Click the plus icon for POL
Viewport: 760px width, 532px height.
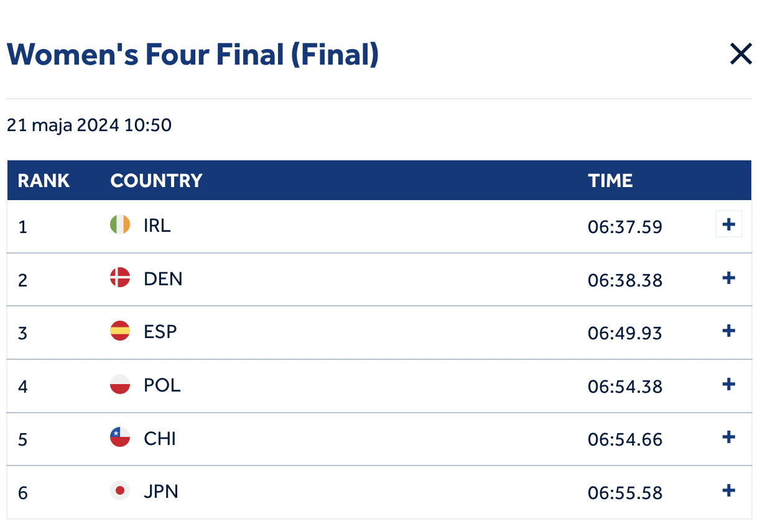click(728, 385)
